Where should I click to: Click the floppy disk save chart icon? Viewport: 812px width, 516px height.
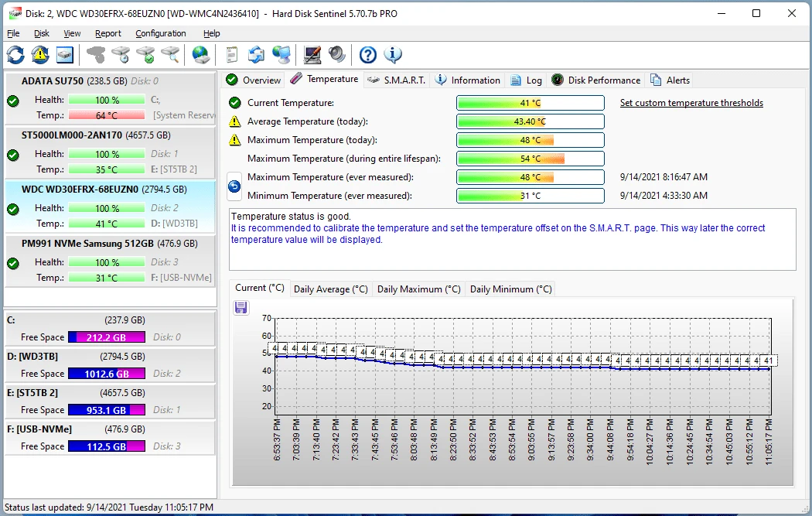(x=241, y=308)
